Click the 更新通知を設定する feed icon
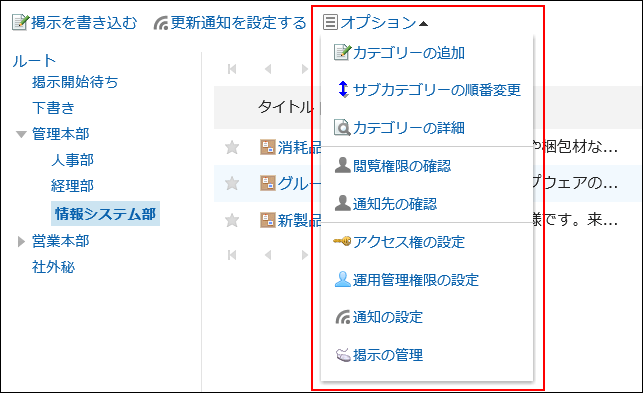Screen dimensions: 643x393 [161, 23]
